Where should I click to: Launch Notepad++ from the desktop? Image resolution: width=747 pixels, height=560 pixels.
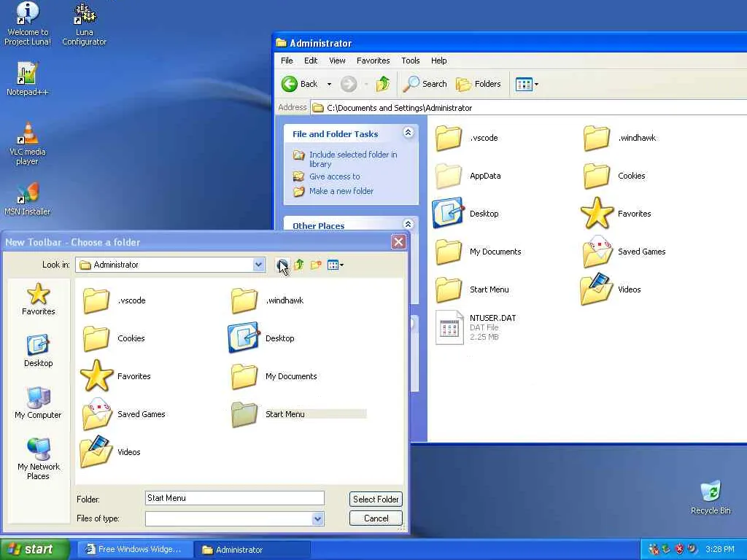(x=27, y=79)
